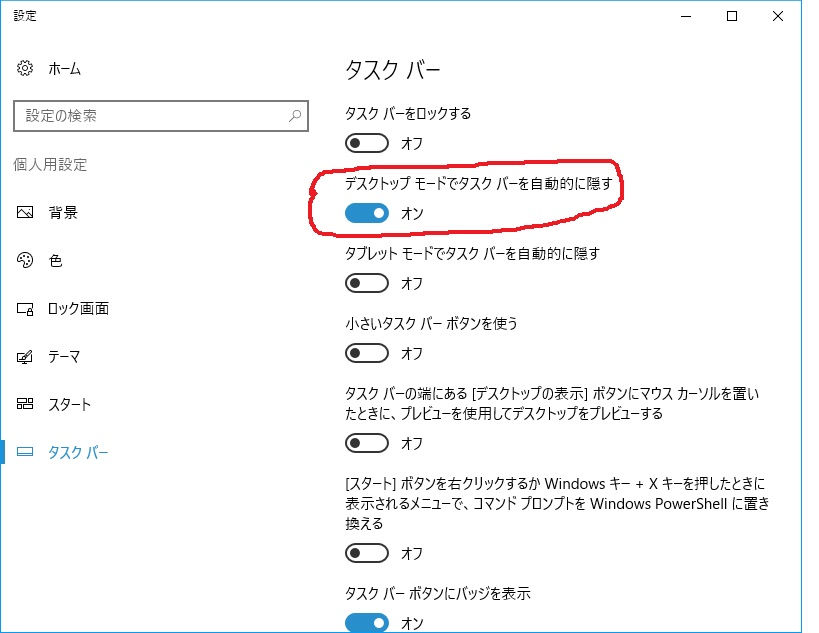The image size is (819, 633).
Task: Click the 背景 picture icon
Action: (25, 212)
